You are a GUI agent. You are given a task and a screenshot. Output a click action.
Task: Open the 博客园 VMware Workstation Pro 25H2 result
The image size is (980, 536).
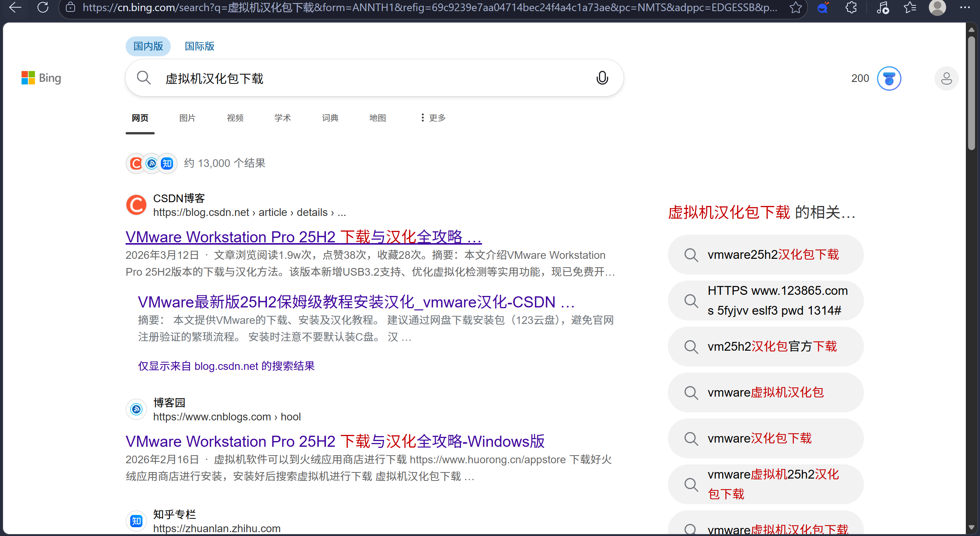335,441
